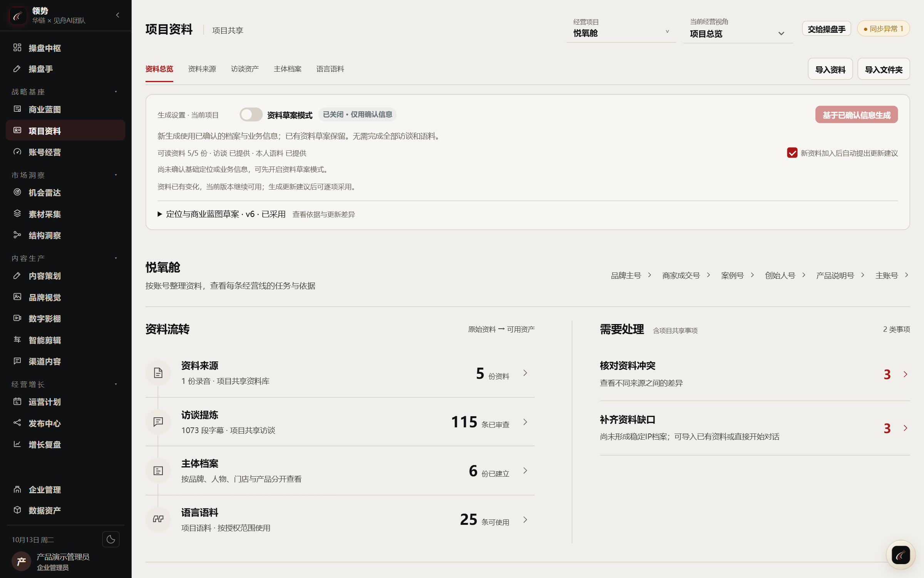This screenshot has width=924, height=578.
Task: Click the 机会雷达 target icon
Action: point(17,192)
